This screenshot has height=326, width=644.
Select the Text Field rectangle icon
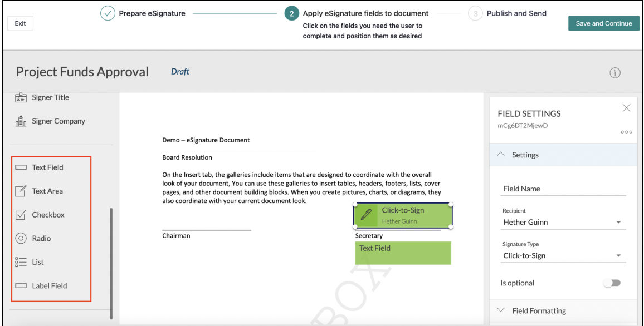pyautogui.click(x=21, y=167)
